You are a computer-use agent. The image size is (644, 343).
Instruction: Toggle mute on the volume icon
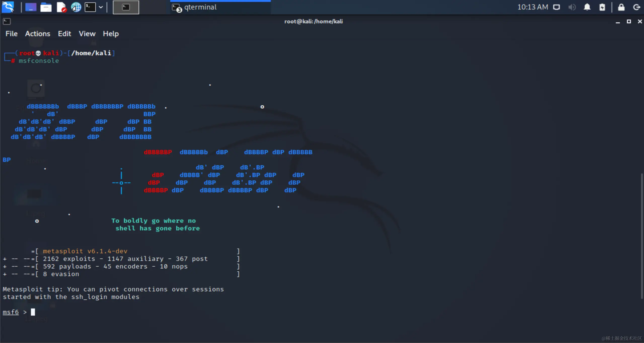coord(572,7)
